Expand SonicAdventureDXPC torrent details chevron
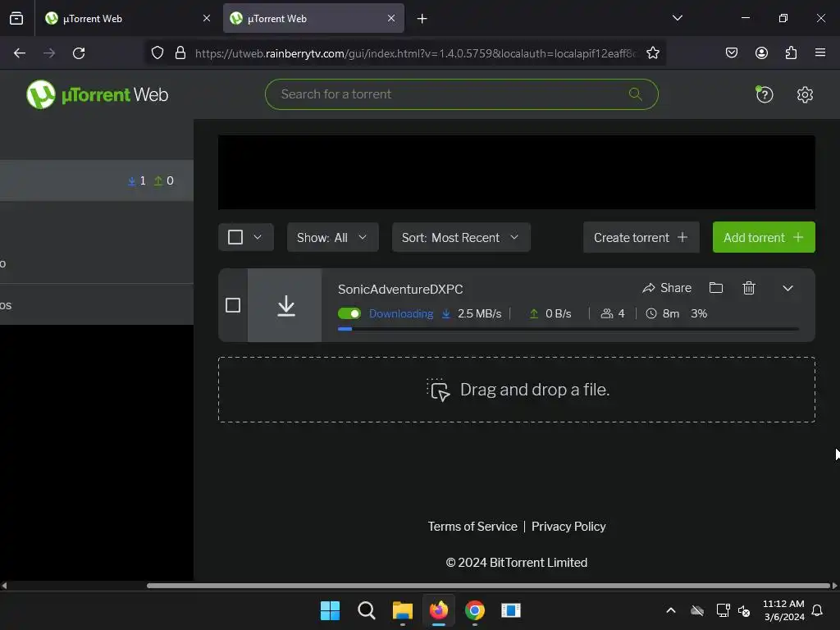840x630 pixels. [787, 288]
